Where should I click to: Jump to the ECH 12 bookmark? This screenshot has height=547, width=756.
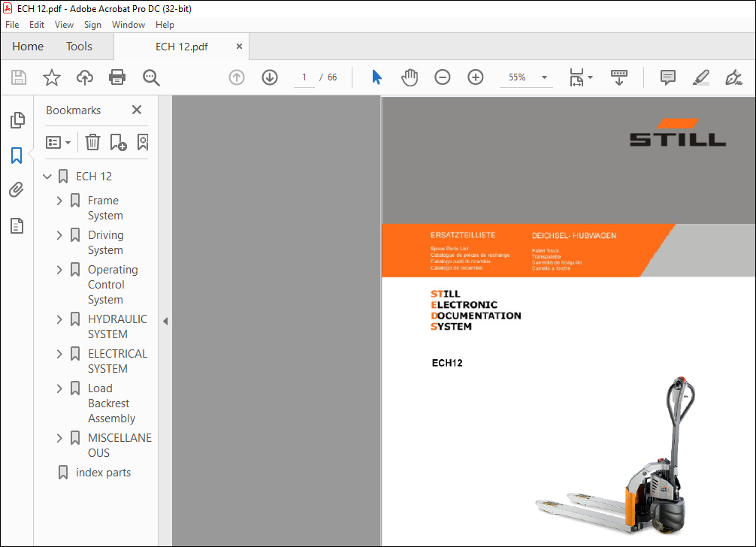94,177
